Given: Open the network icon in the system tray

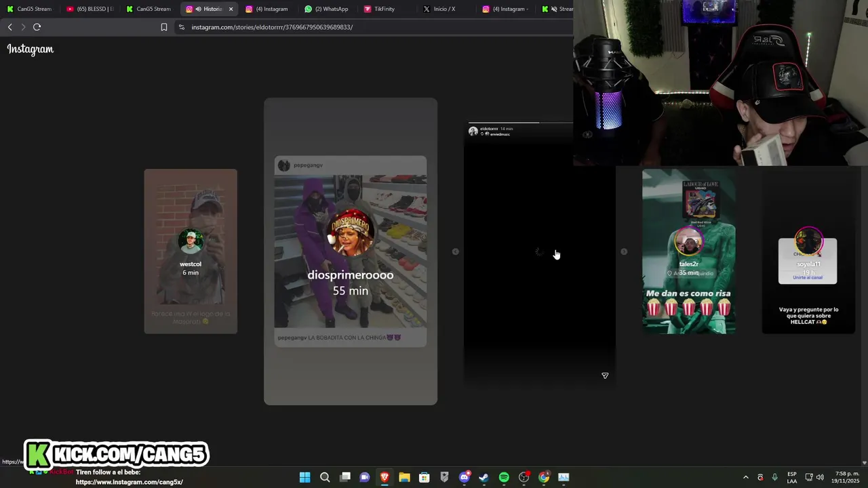Looking at the screenshot, I should pyautogui.click(x=809, y=477).
